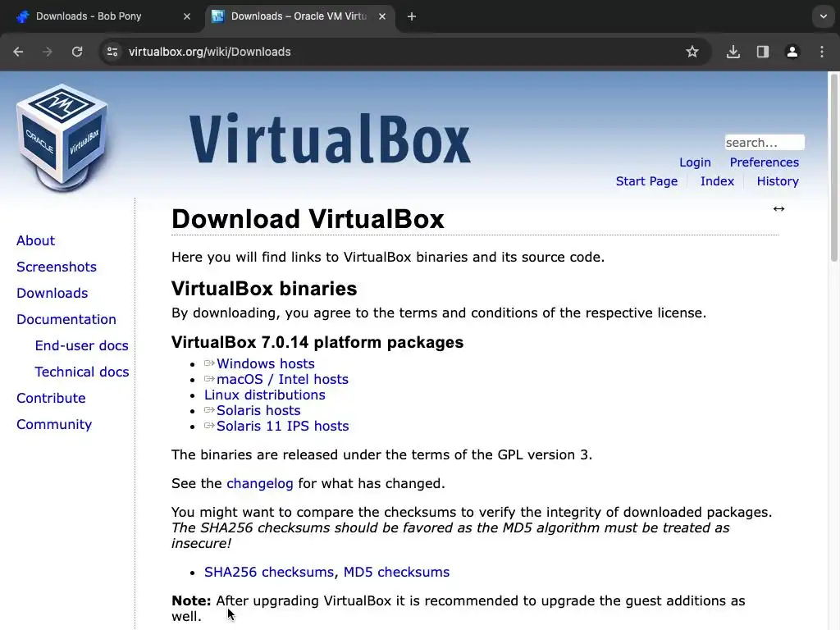Open Technical docs in the sidebar
Viewport: 840px width, 630px height.
(81, 372)
